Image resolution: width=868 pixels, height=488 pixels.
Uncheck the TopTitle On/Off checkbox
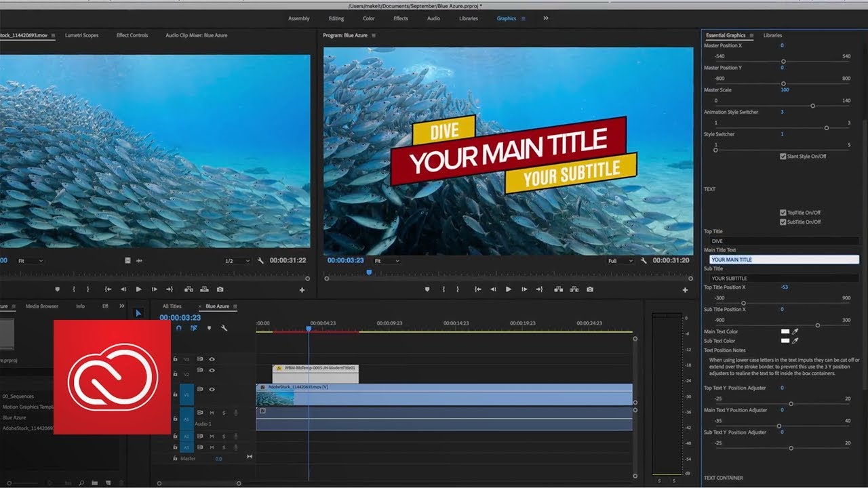point(783,212)
